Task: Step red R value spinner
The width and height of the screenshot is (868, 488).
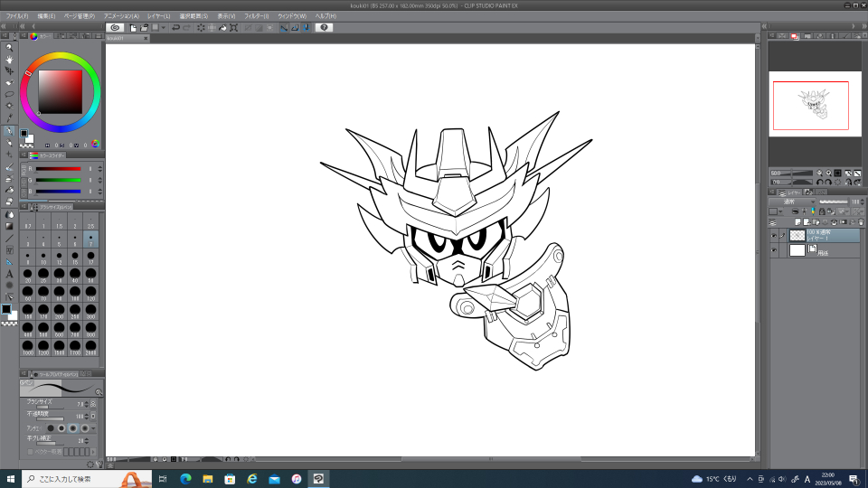Action: (x=99, y=169)
